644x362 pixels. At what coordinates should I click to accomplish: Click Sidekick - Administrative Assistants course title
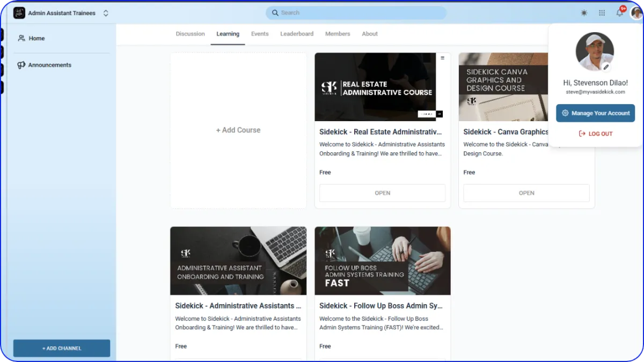pyautogui.click(x=238, y=306)
